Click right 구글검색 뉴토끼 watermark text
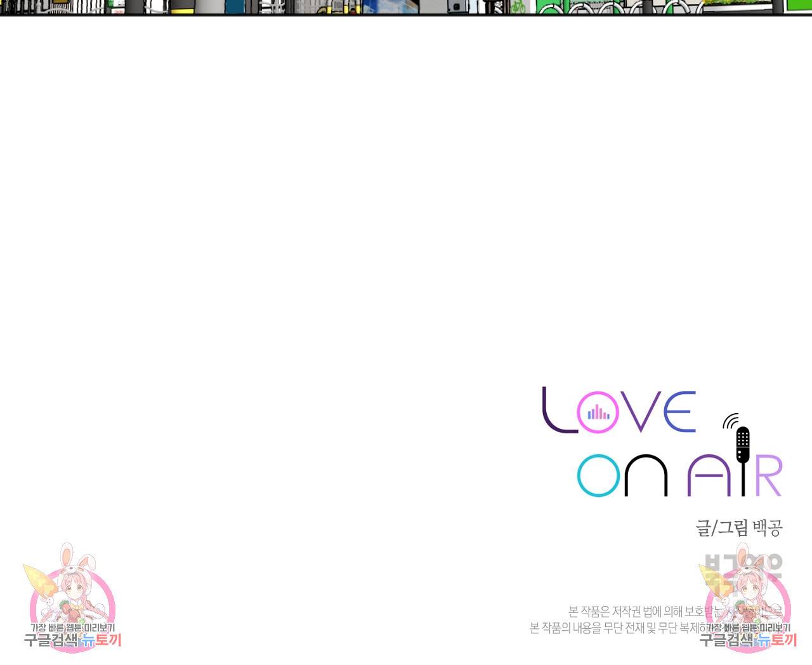The image size is (812, 665). pos(748,640)
